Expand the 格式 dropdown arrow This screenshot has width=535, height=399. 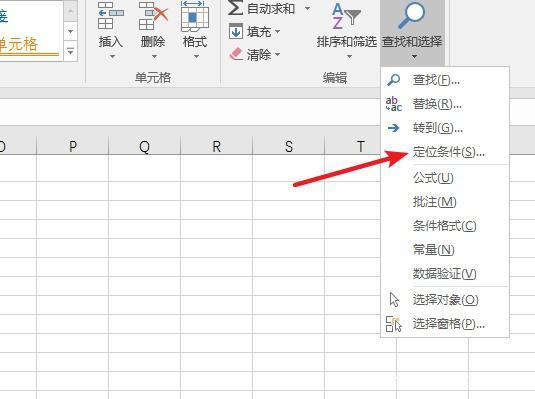(196, 56)
